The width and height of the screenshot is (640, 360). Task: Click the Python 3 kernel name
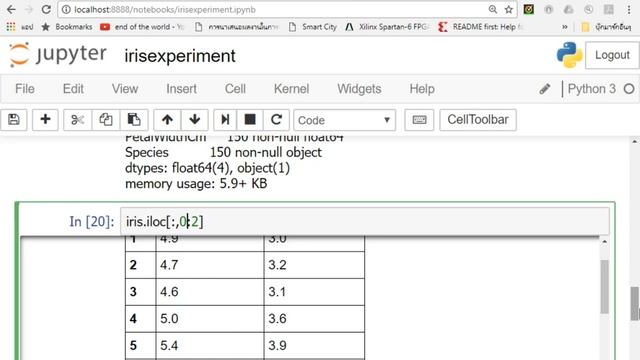591,89
